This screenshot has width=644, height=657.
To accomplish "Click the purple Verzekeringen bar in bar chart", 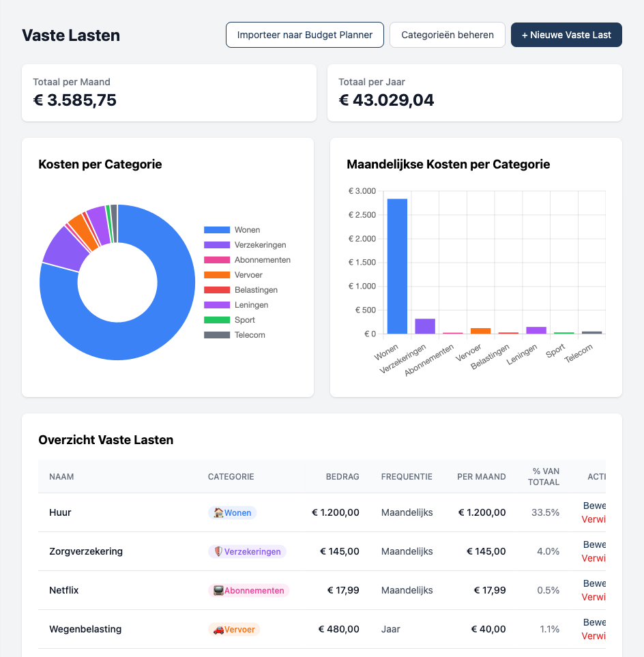I will (425, 326).
